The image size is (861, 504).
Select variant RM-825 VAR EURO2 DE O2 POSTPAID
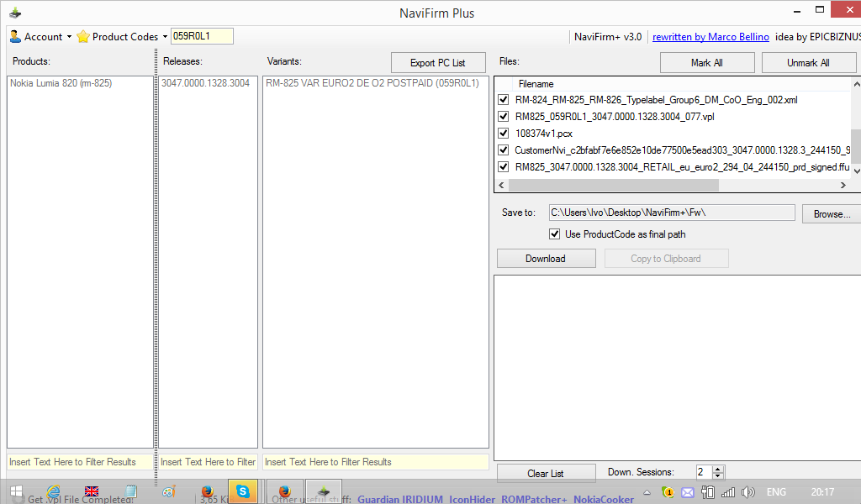[x=372, y=83]
